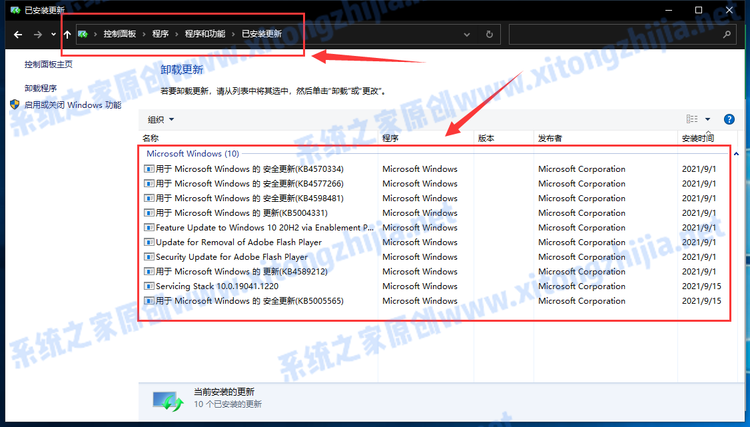Click the icon of KB5005565 row
Screen dimensions: 750x427
point(149,301)
